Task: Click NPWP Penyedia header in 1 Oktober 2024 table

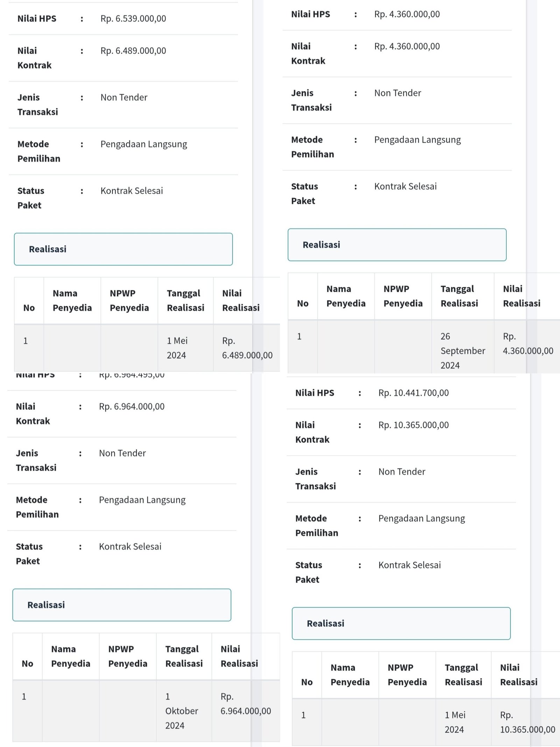Action: click(x=128, y=656)
